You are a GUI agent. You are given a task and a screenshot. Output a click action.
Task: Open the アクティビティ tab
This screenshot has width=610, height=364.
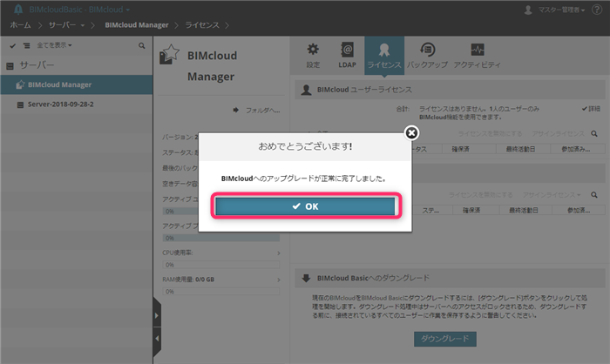(477, 55)
